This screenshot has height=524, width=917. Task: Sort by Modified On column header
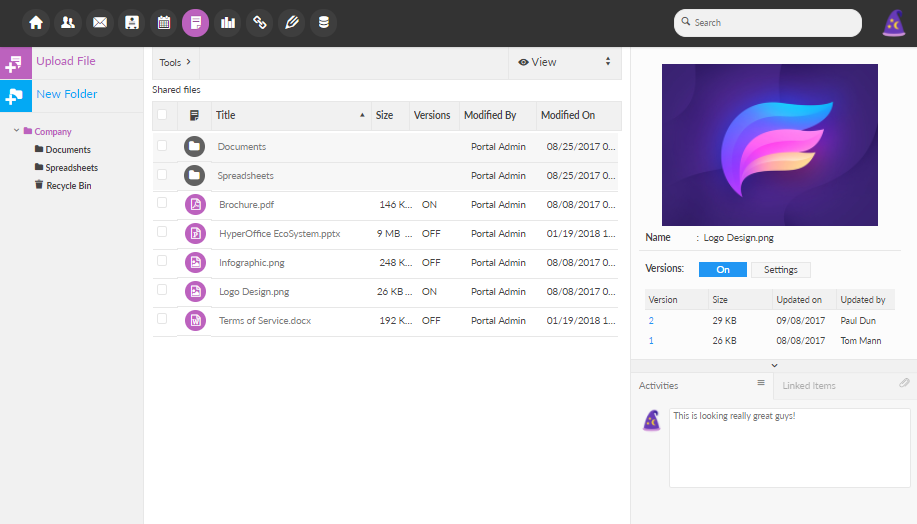(567, 115)
